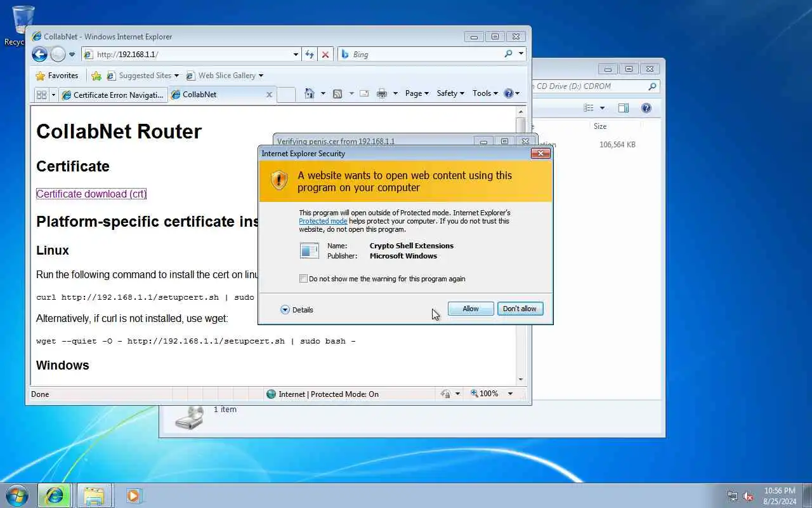
Task: Open the recent pages dropdown beside Forward
Action: click(x=72, y=55)
